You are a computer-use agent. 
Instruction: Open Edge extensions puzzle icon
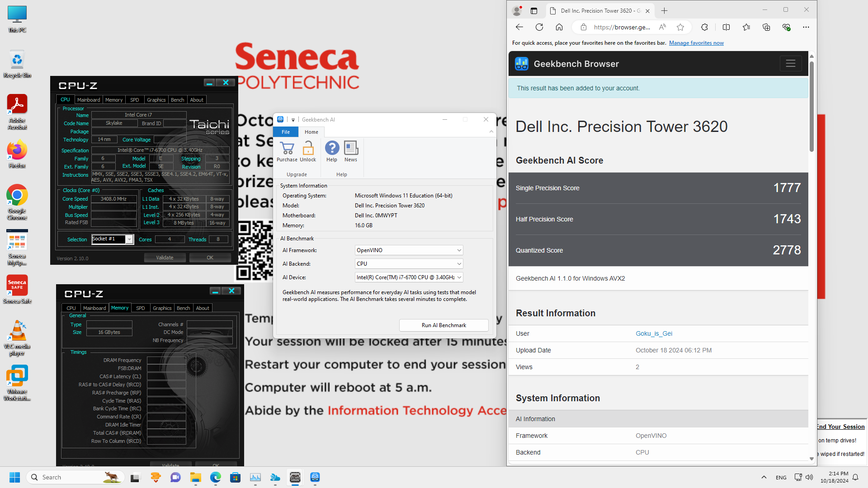pos(704,27)
